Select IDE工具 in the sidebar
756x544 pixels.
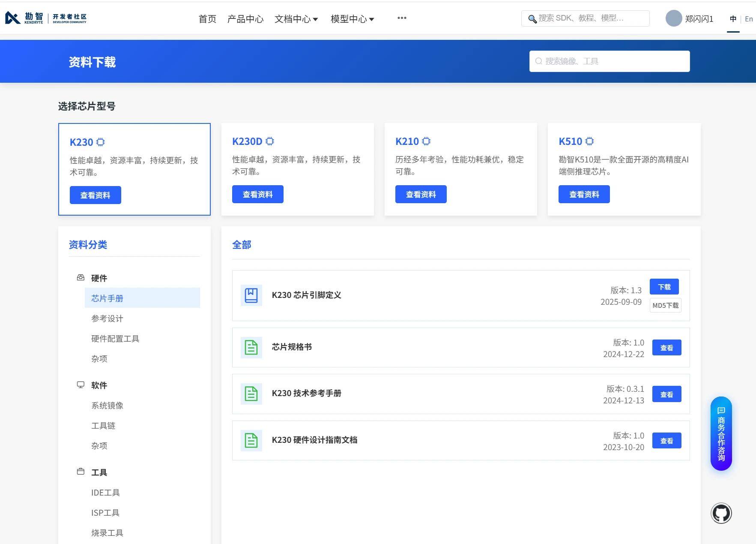(105, 493)
